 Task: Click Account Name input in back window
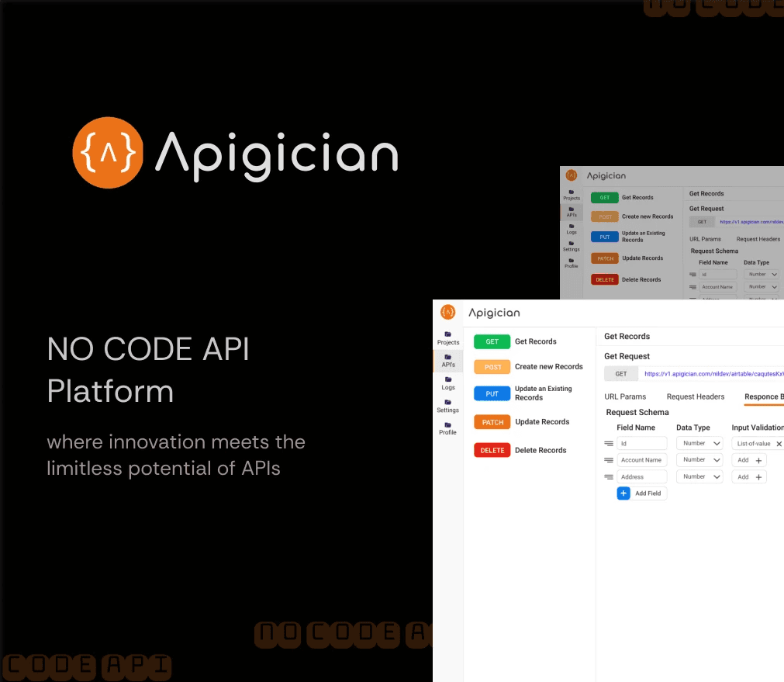point(718,287)
